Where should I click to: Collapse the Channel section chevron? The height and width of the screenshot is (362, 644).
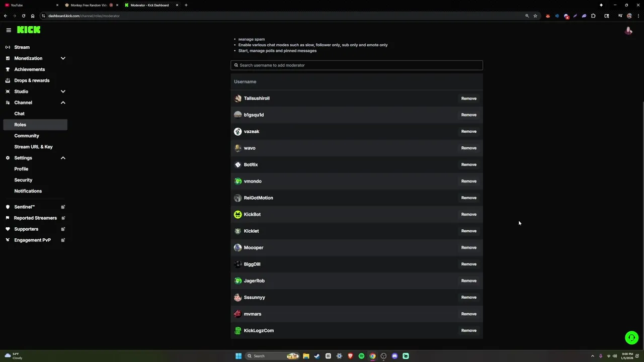pyautogui.click(x=63, y=103)
